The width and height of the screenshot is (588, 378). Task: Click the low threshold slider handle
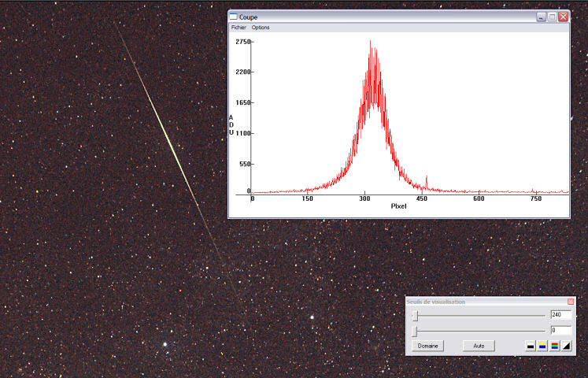point(415,331)
